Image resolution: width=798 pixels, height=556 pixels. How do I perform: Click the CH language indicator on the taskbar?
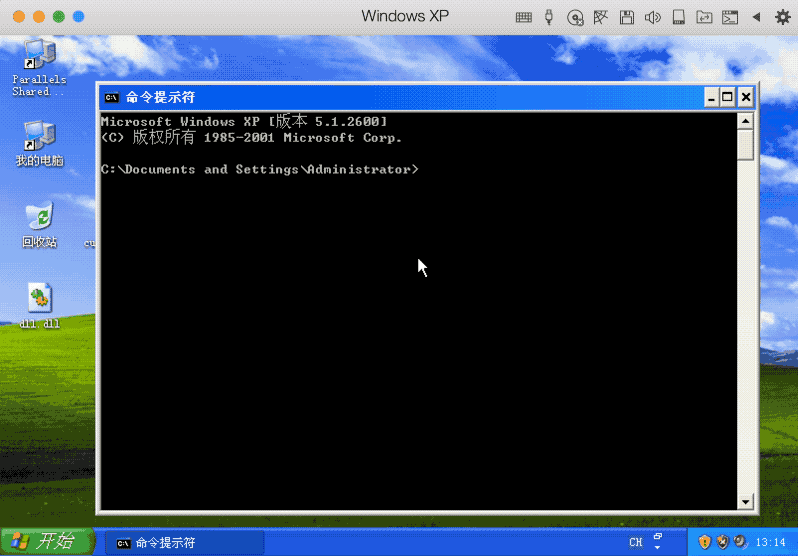636,543
